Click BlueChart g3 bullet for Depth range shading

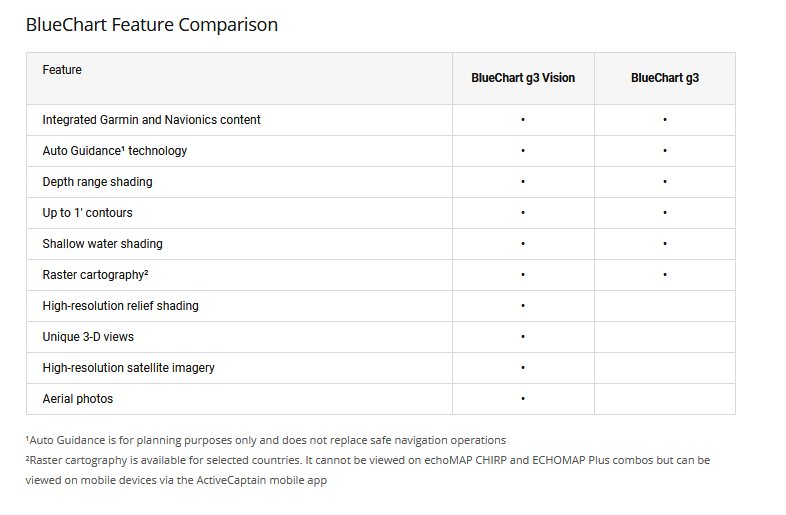tap(665, 182)
